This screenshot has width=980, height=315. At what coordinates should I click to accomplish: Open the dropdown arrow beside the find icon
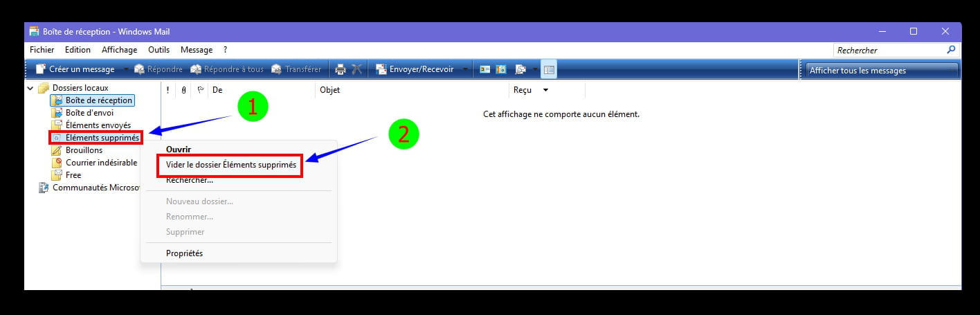pos(534,69)
